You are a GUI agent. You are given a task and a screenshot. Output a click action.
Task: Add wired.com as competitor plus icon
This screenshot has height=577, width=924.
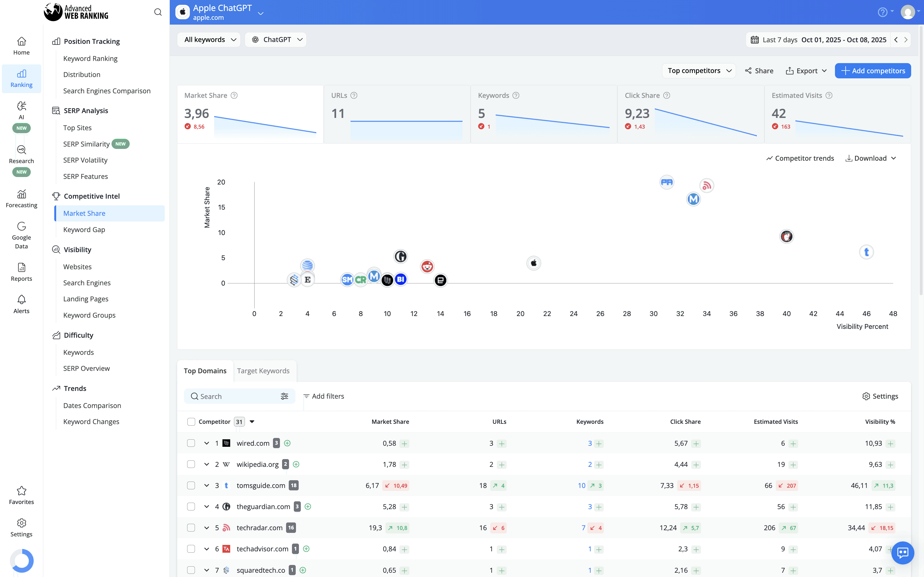click(287, 443)
